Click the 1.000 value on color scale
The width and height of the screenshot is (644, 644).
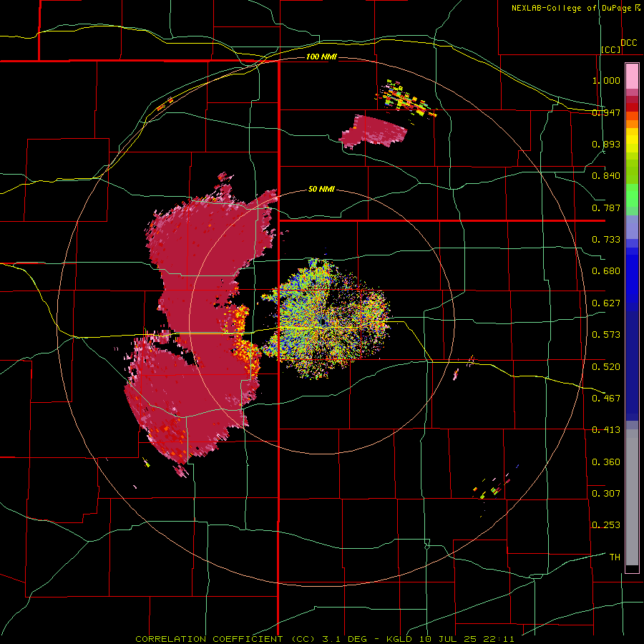click(x=606, y=80)
